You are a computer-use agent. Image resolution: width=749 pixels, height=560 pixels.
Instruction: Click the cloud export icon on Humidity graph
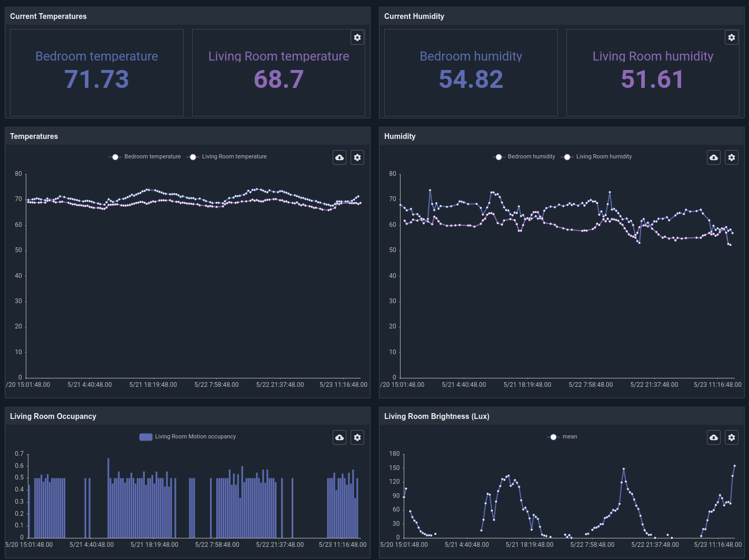point(713,157)
